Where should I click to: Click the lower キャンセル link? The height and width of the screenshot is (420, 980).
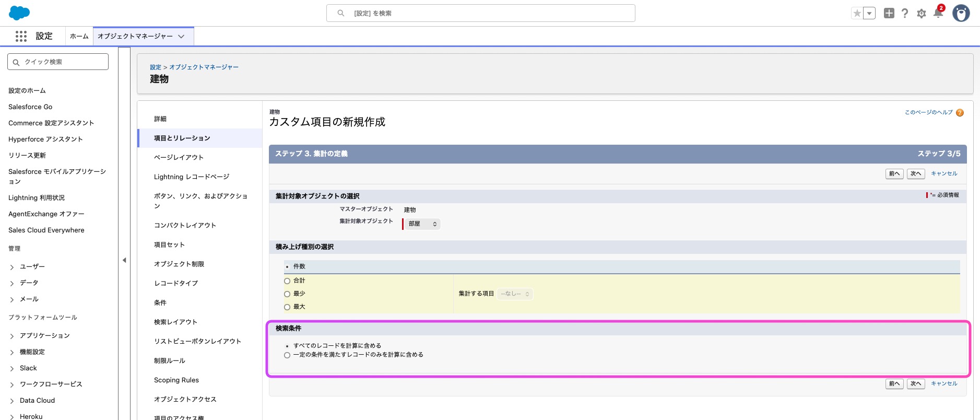[944, 383]
